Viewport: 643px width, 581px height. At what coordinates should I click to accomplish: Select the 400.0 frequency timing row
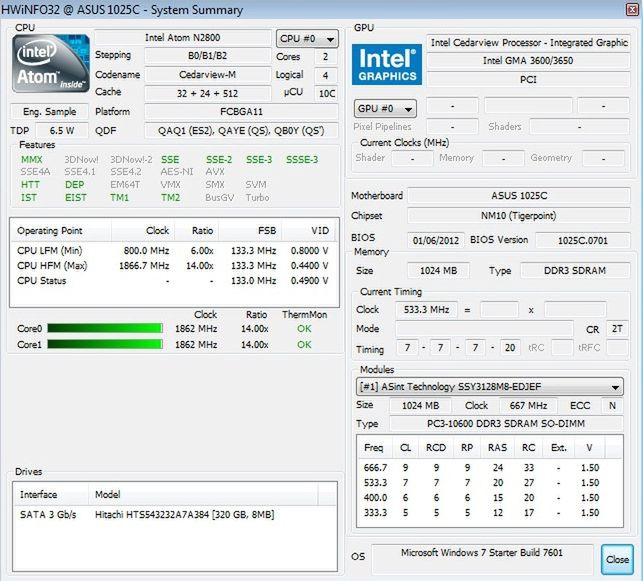[x=490, y=498]
